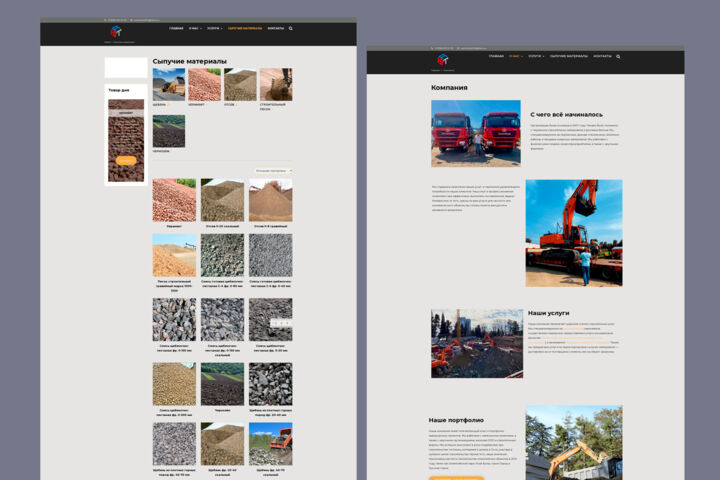The width and height of the screenshot is (720, 480).
Task: Click the orange button in Товар дня widget
Action: [126, 160]
